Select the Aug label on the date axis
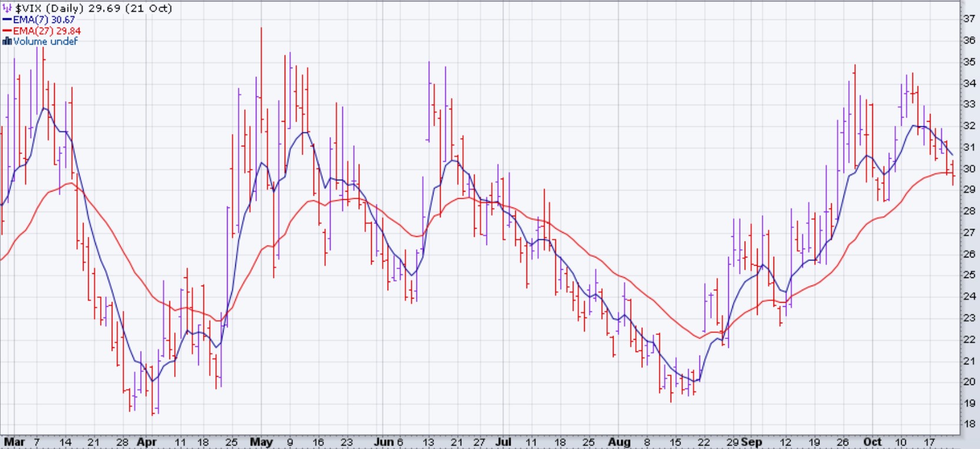The image size is (980, 449). tap(619, 442)
